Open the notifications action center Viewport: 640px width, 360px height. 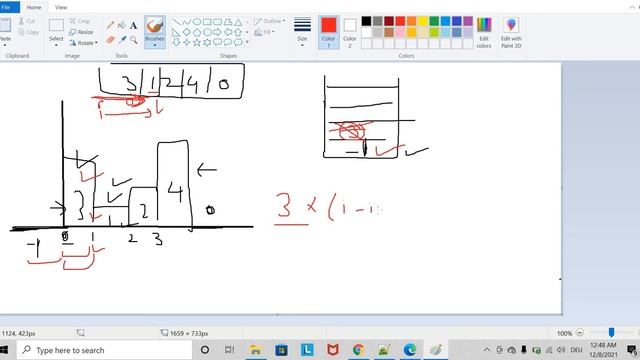pos(632,350)
